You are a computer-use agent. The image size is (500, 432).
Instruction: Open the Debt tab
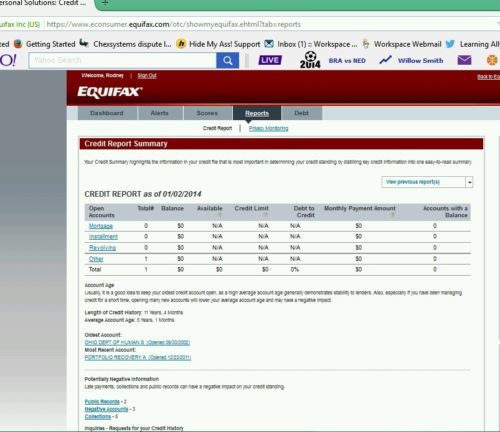click(x=301, y=113)
